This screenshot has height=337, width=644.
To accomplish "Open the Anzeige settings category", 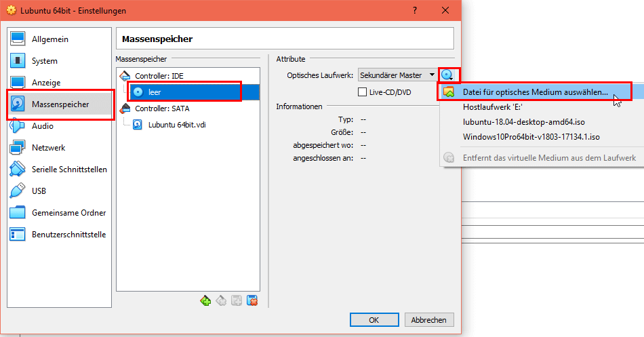I will pyautogui.click(x=59, y=83).
